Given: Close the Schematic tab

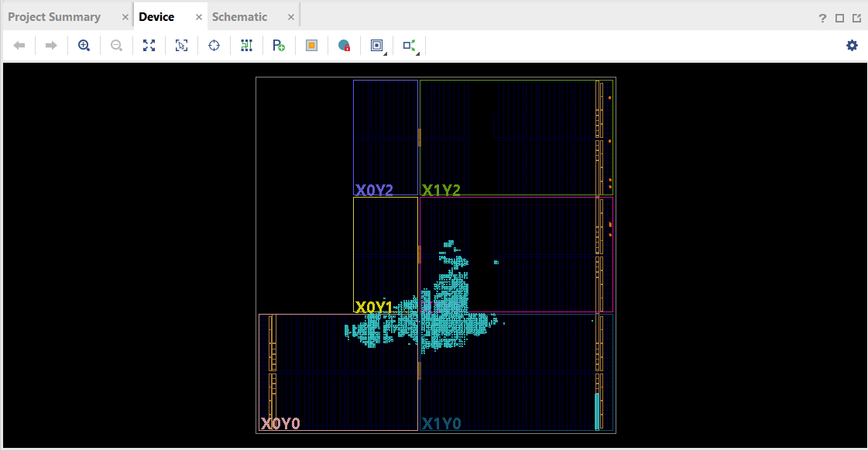Looking at the screenshot, I should click(x=290, y=17).
